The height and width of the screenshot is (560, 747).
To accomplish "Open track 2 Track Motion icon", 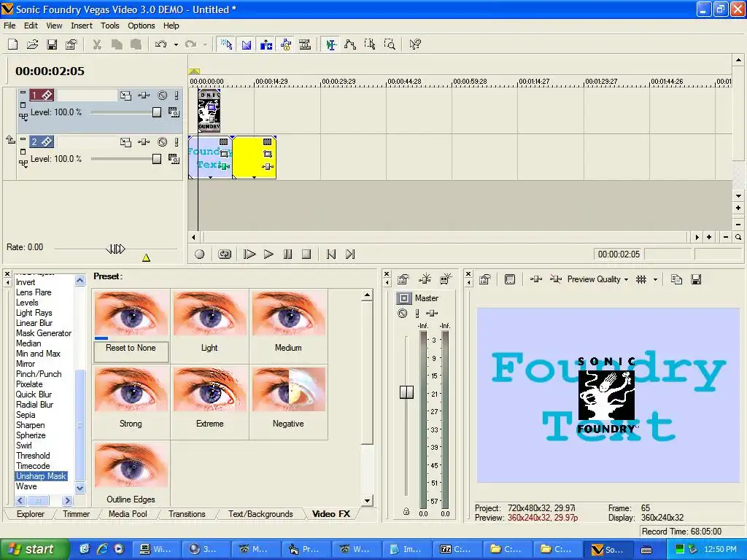I will point(125,142).
